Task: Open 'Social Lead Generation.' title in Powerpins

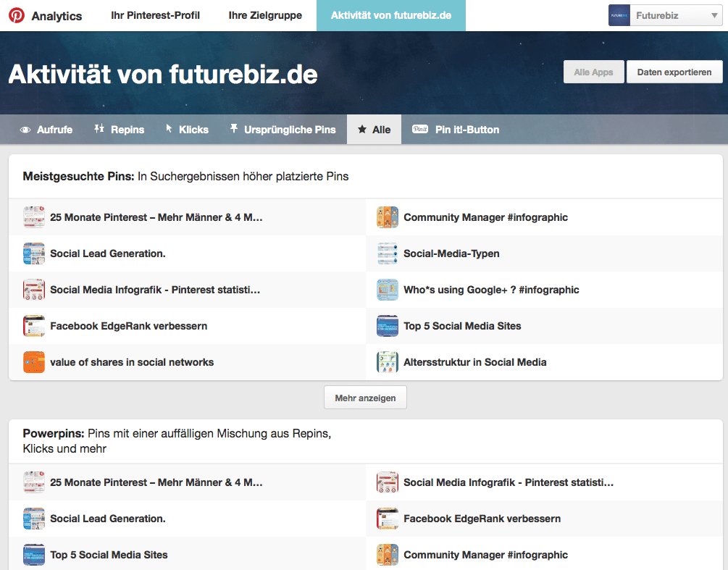Action: point(108,519)
